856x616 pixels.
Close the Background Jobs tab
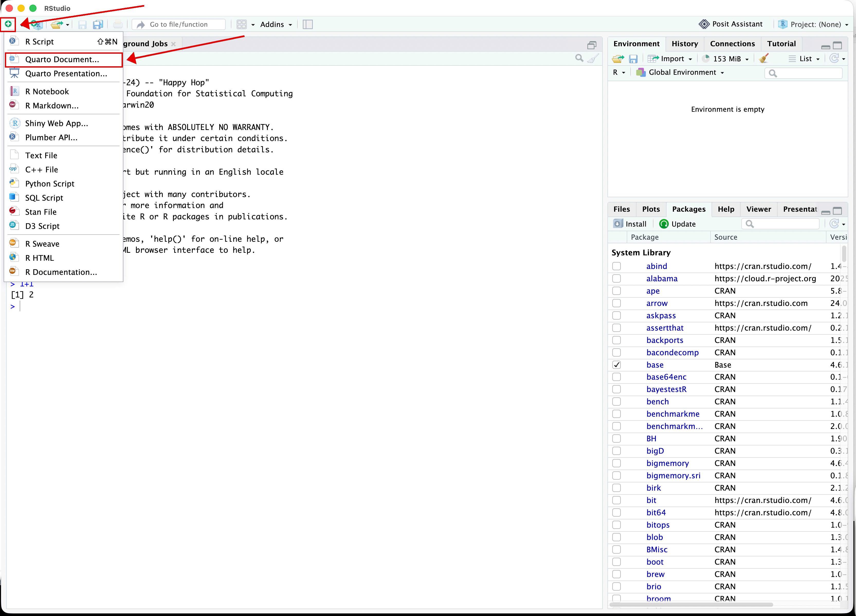(x=173, y=44)
